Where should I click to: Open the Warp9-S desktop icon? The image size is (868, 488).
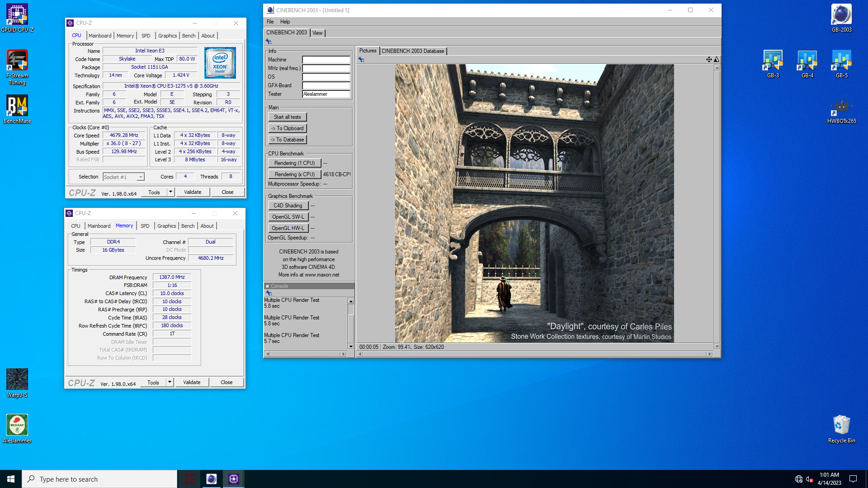click(x=17, y=383)
